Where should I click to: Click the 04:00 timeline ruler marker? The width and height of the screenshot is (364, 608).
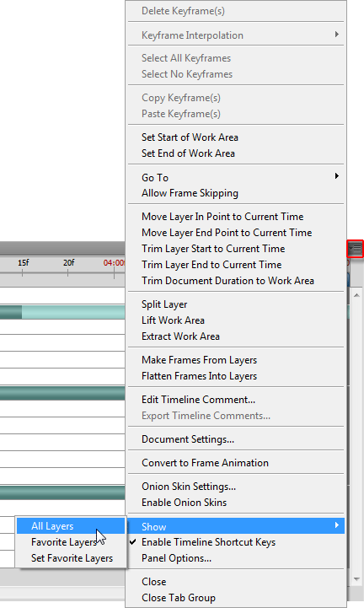pos(114,263)
